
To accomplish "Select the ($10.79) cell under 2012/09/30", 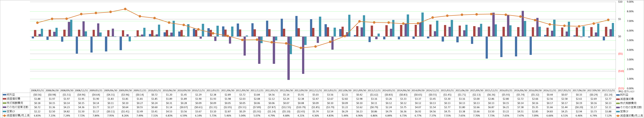I will click(x=301, y=107).
